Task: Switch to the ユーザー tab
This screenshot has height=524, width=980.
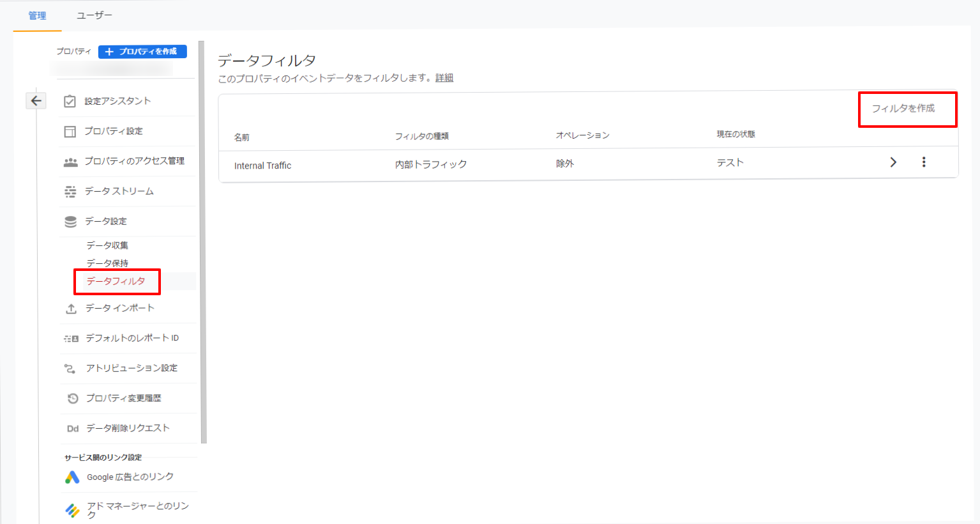Action: pyautogui.click(x=94, y=15)
